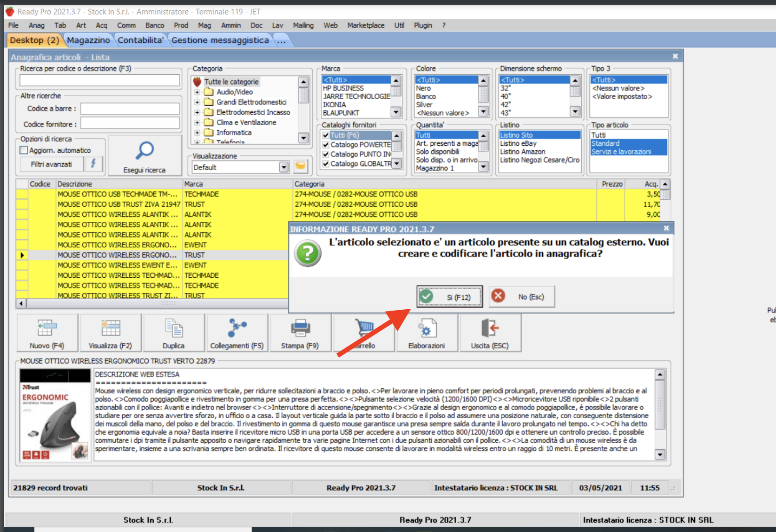
Task: Uncheck the Catalogo PUNTO IN checkbox
Action: [325, 154]
